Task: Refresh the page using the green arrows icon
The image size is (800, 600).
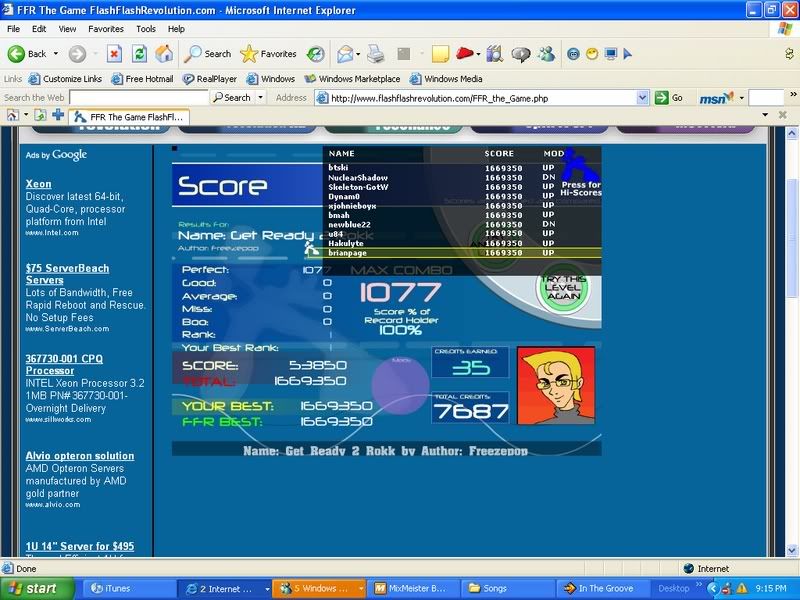Action: pos(139,54)
